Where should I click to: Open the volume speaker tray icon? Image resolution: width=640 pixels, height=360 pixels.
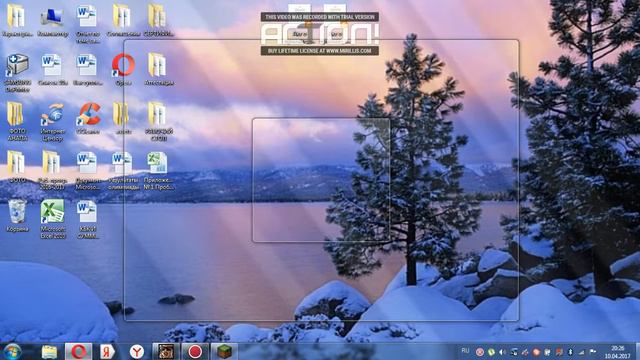pos(503,352)
